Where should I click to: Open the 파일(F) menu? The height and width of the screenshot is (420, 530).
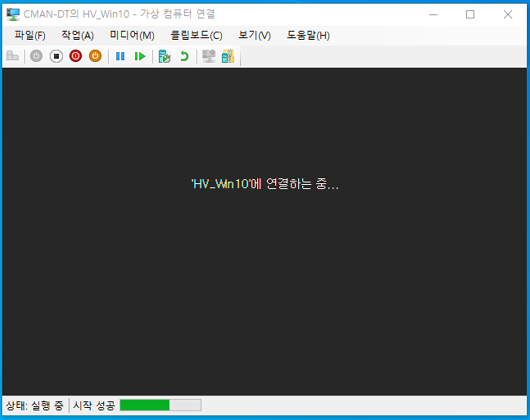[30, 35]
